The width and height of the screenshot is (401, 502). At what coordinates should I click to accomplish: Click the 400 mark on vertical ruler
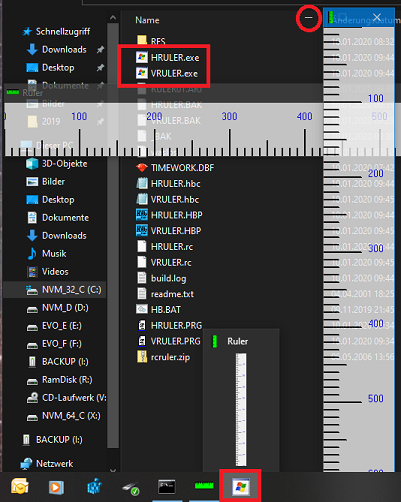click(376, 323)
